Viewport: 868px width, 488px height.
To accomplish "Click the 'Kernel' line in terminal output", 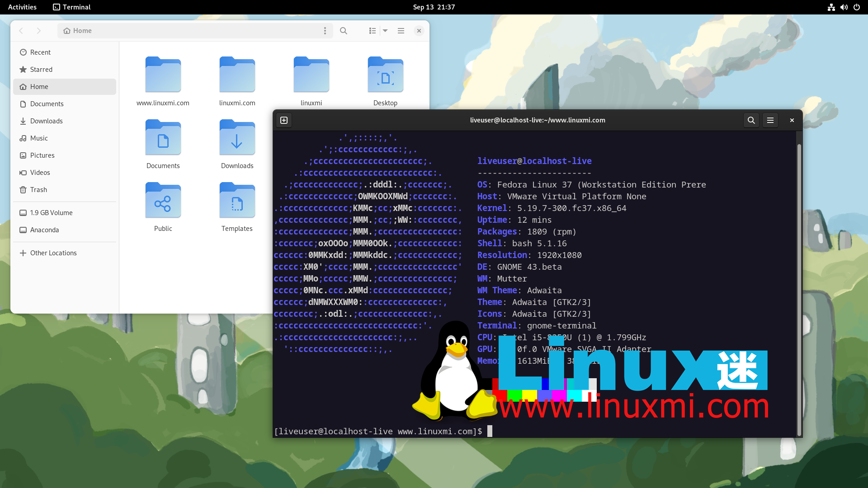I will click(x=552, y=208).
